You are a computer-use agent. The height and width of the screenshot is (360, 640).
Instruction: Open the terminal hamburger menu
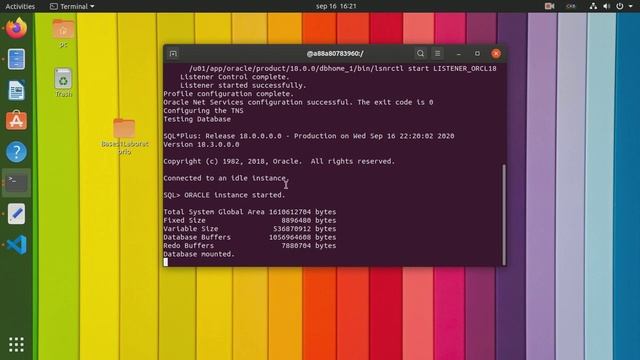coord(438,53)
